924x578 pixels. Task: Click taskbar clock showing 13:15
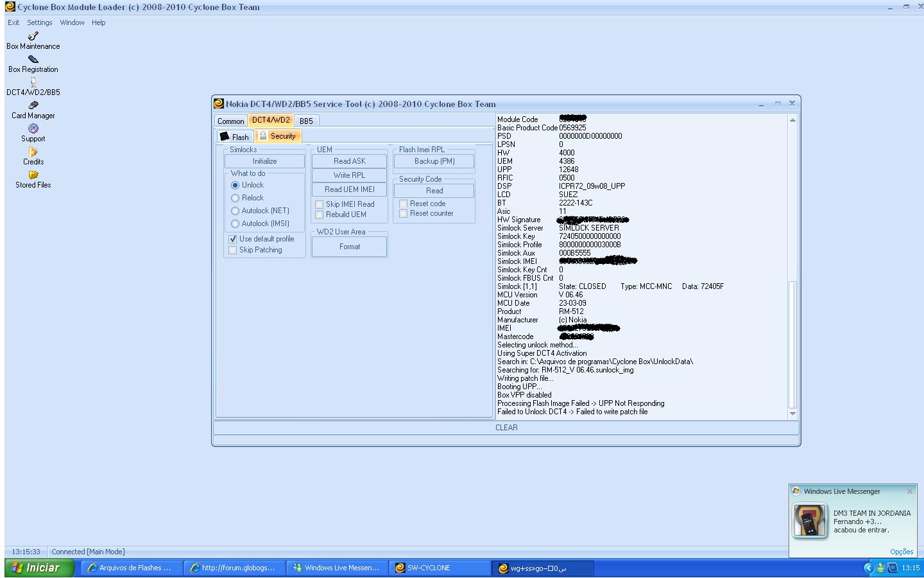(x=911, y=568)
